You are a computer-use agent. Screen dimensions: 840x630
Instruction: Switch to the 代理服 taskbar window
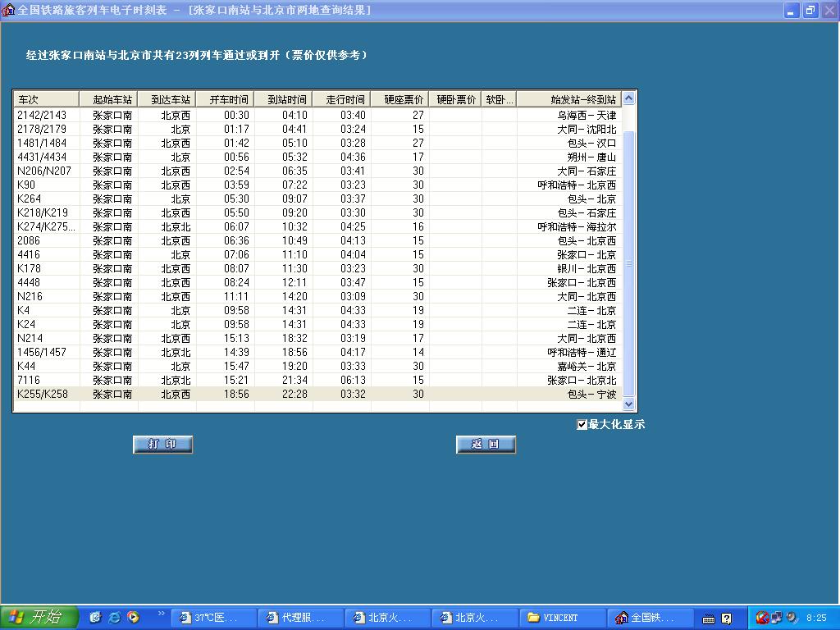pyautogui.click(x=300, y=618)
